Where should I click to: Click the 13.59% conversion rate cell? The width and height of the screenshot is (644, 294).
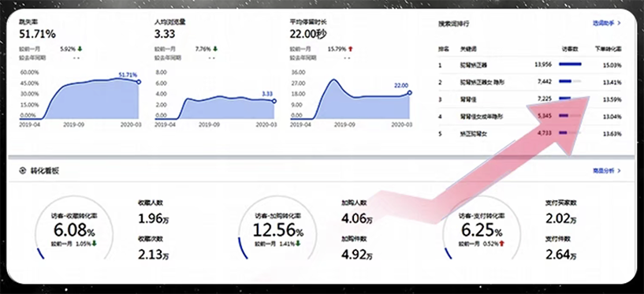click(612, 100)
